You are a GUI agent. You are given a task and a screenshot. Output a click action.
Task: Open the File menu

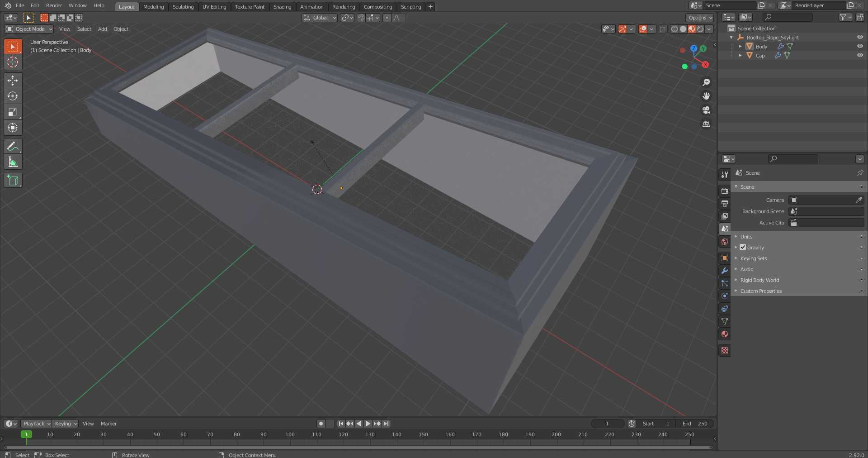coord(20,5)
